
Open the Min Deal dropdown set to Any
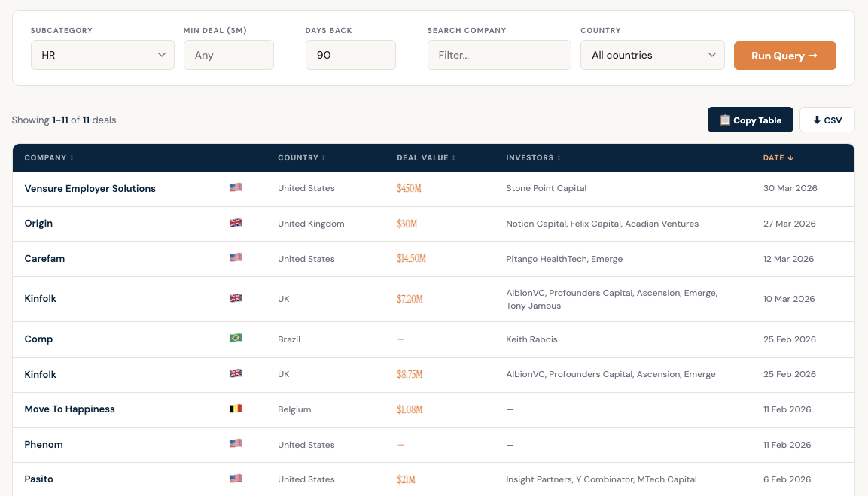click(228, 54)
